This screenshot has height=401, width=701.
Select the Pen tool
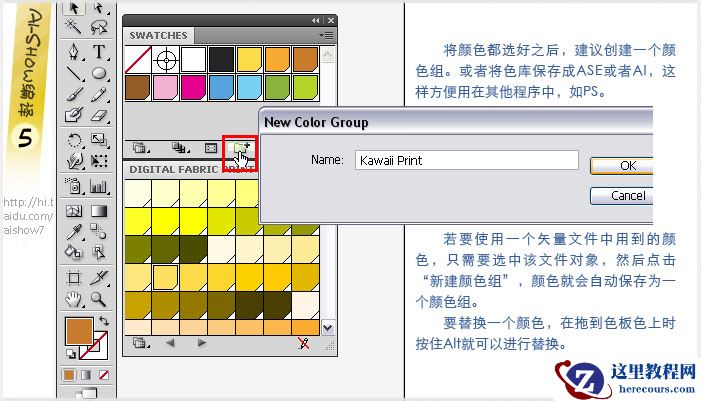click(x=74, y=52)
